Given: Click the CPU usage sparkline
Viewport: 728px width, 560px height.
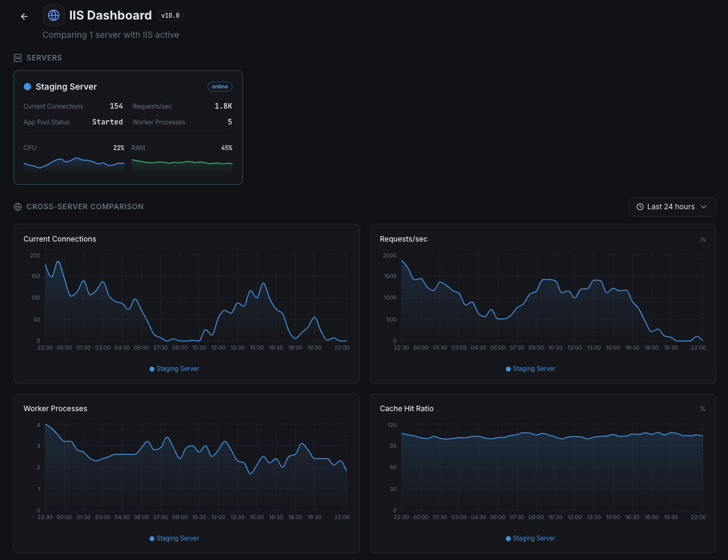Looking at the screenshot, I should pyautogui.click(x=74, y=163).
